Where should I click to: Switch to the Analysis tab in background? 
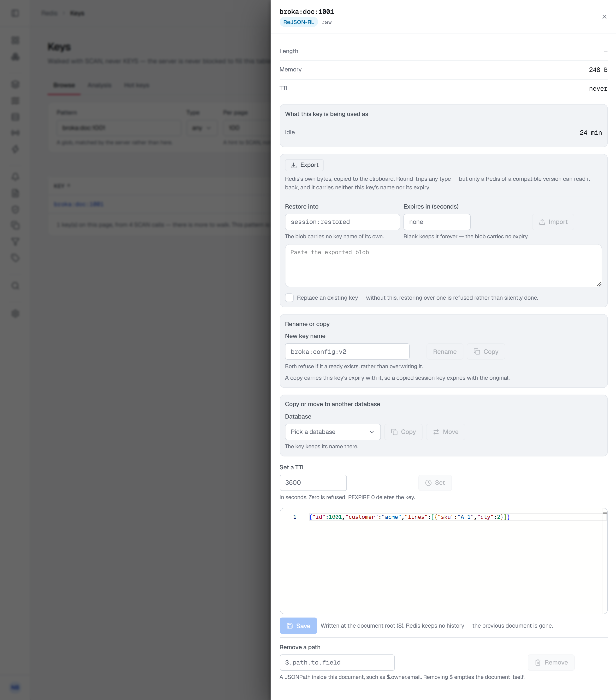(99, 85)
